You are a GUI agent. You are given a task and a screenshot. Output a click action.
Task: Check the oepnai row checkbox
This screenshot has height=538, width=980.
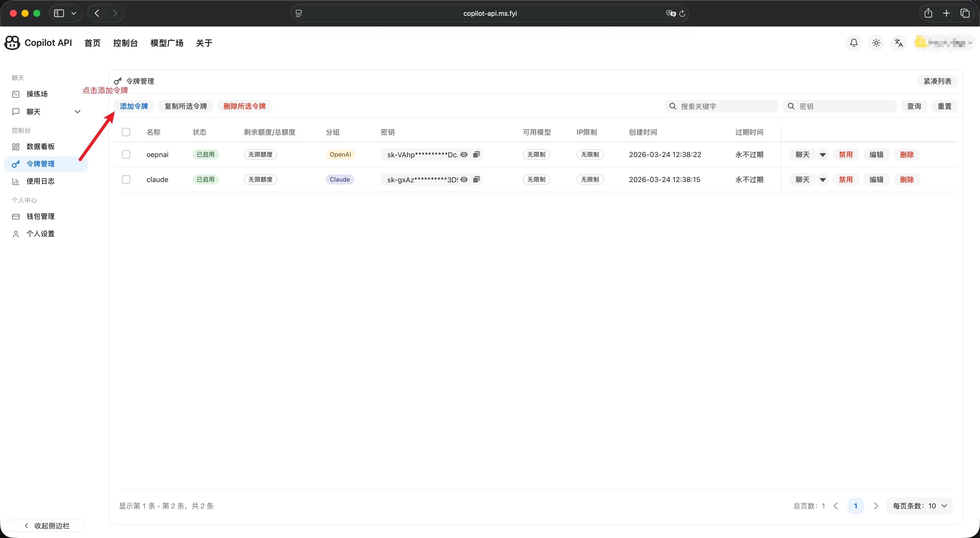pos(126,154)
